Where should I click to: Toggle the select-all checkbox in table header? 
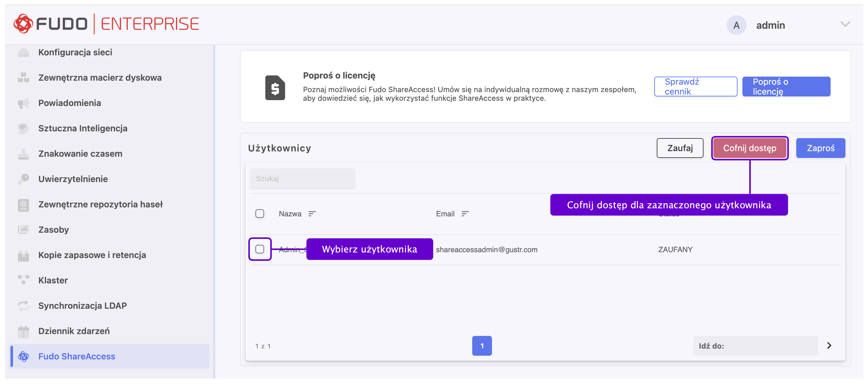pyautogui.click(x=259, y=214)
